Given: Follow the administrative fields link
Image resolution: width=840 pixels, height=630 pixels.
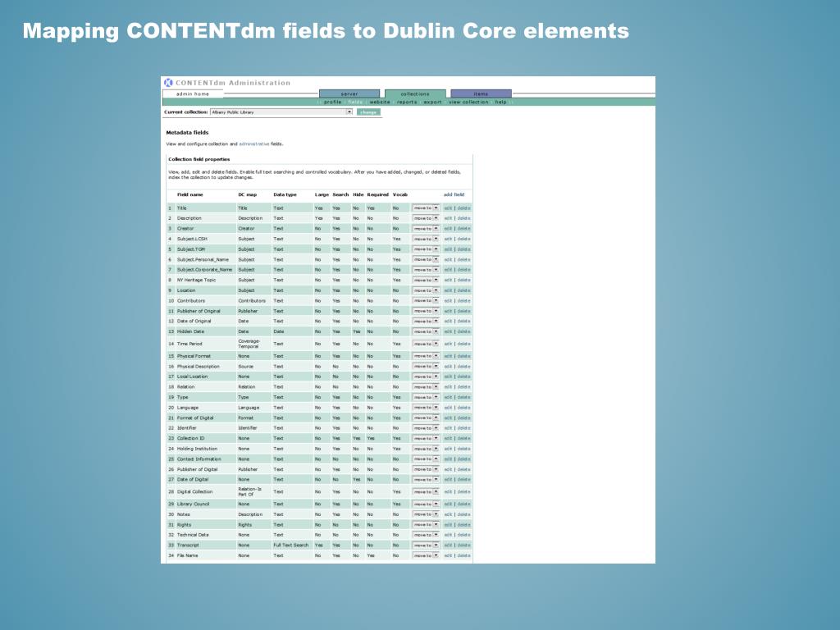Looking at the screenshot, I should (254, 144).
